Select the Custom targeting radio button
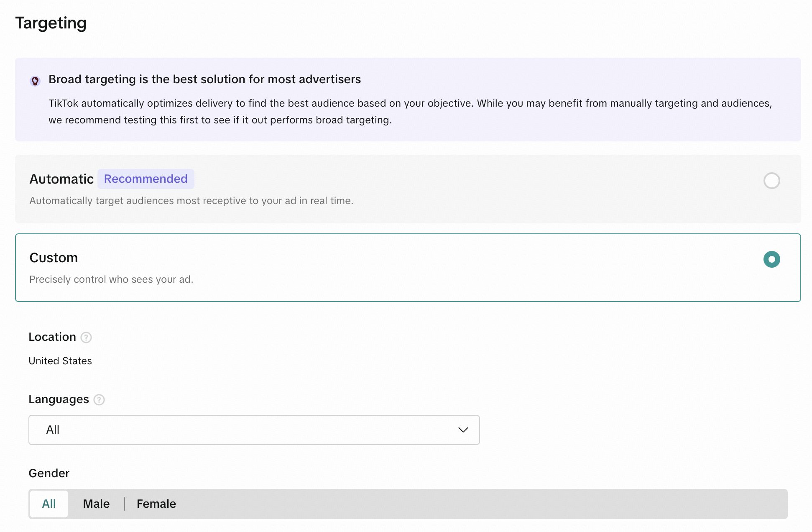The height and width of the screenshot is (532, 812). pyautogui.click(x=771, y=259)
